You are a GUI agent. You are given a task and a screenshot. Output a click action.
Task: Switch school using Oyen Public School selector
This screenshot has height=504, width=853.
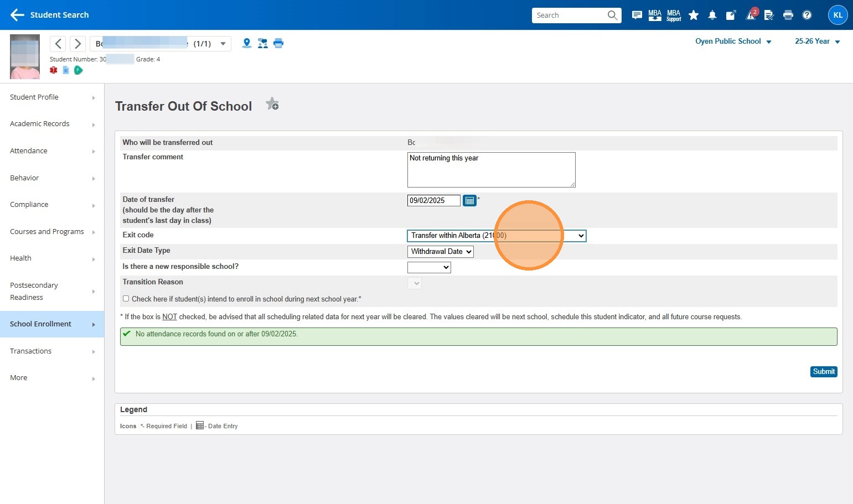coord(733,41)
